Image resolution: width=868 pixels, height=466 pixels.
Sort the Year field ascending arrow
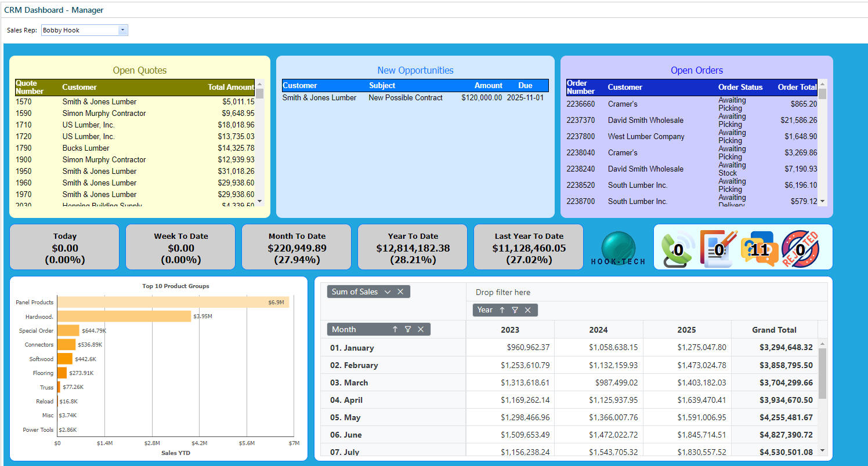point(502,310)
